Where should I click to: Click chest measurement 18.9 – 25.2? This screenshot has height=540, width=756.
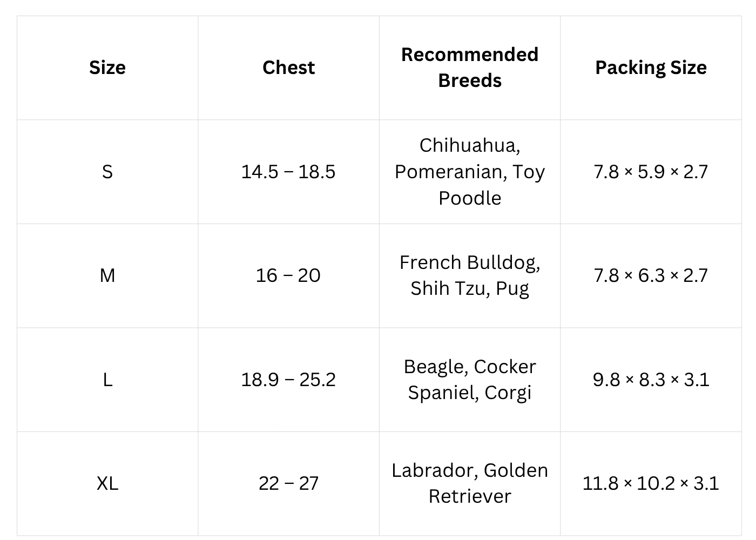(288, 380)
